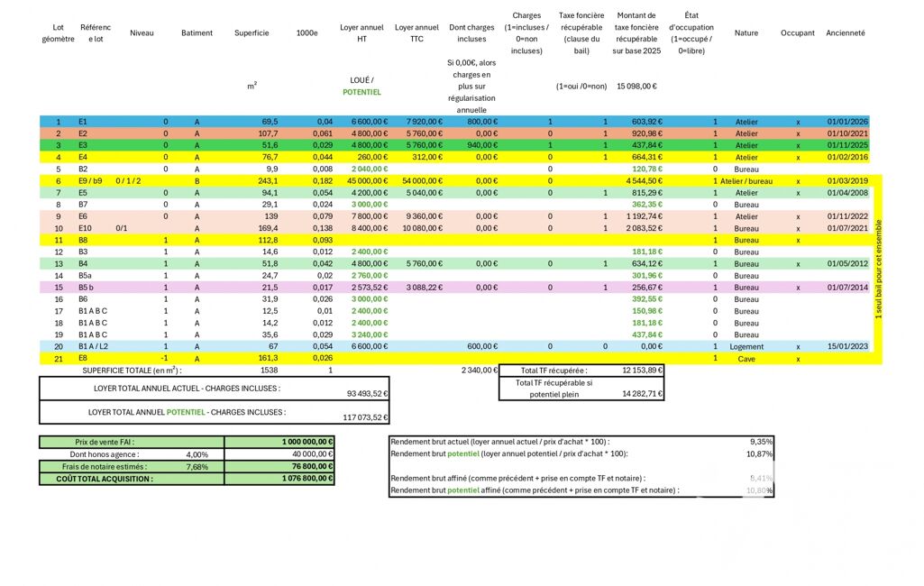Click the 9,35% current gross yield value
The width and height of the screenshot is (924, 586).
coord(761,442)
